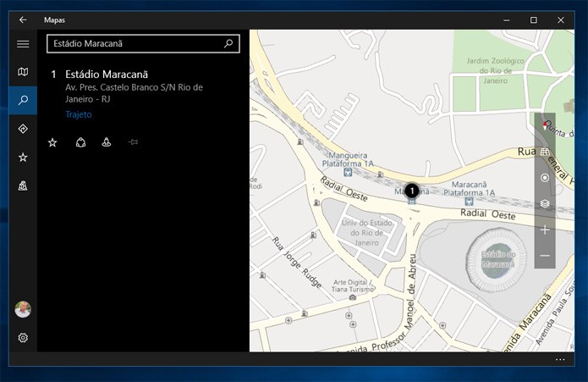Open the hamburger menu
The width and height of the screenshot is (588, 382).
pos(23,44)
